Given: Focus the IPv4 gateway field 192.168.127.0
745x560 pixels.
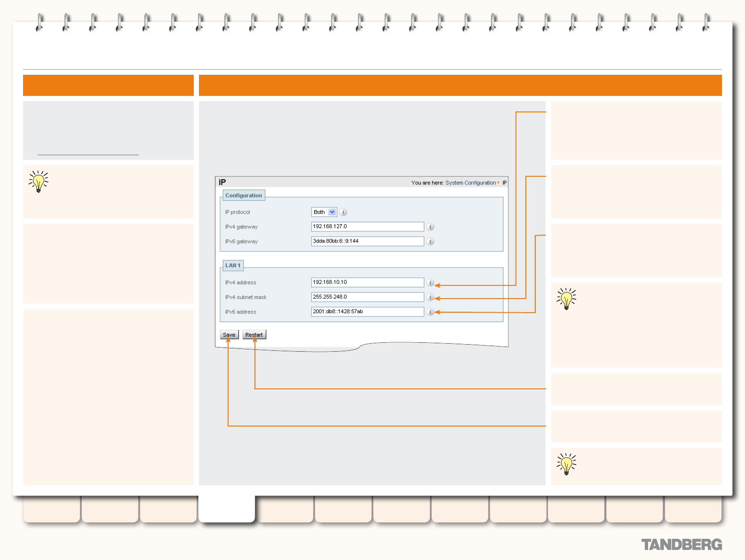Looking at the screenshot, I should [367, 227].
